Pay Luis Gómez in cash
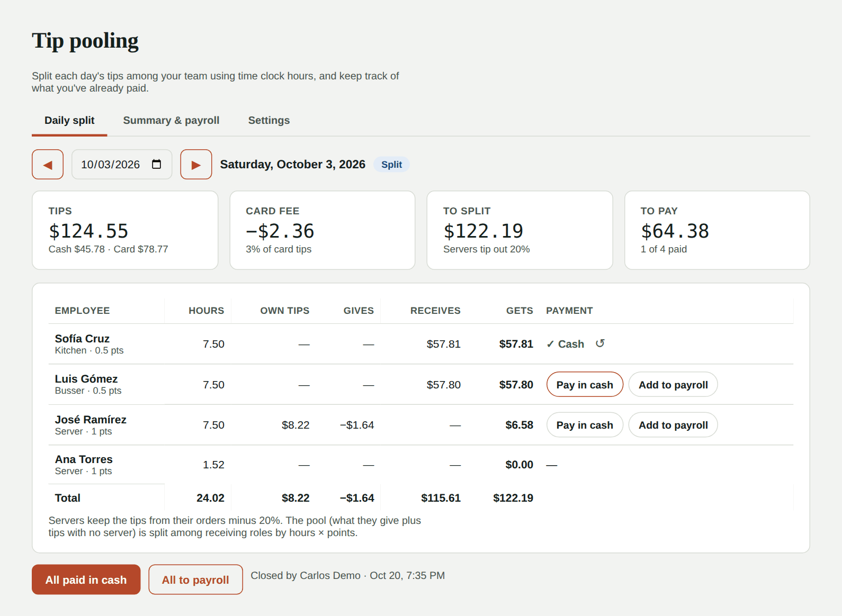The height and width of the screenshot is (616, 842). click(x=585, y=385)
